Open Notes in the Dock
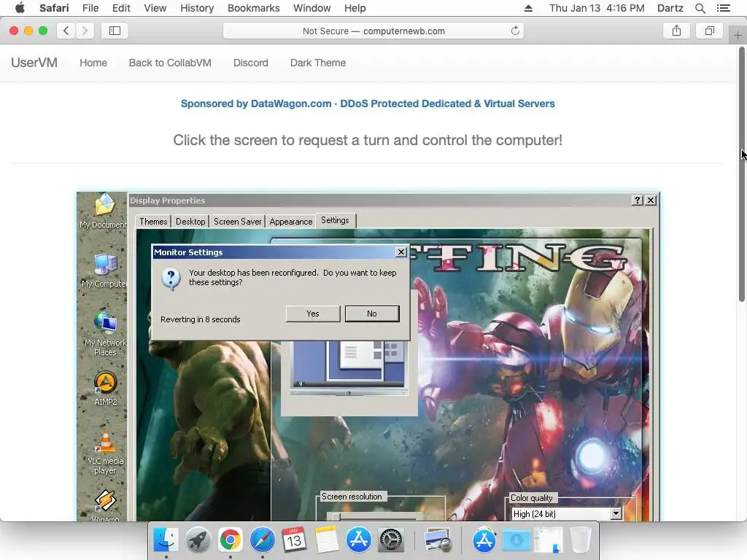Image resolution: width=747 pixels, height=560 pixels. [x=326, y=540]
